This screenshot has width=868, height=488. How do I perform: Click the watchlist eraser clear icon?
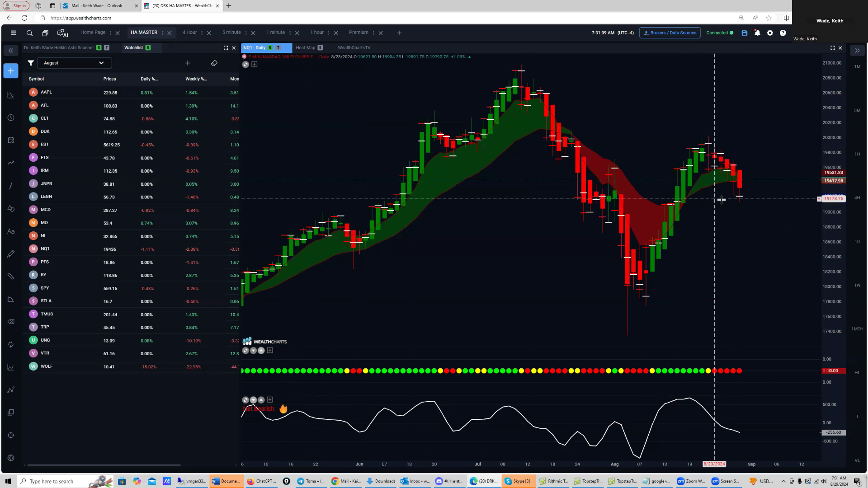point(214,63)
